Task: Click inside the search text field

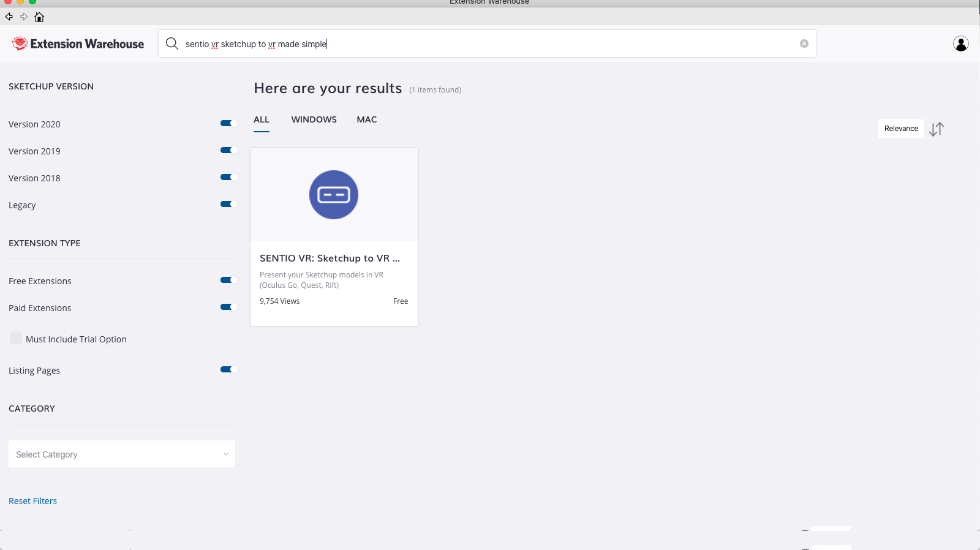Action: 487,44
